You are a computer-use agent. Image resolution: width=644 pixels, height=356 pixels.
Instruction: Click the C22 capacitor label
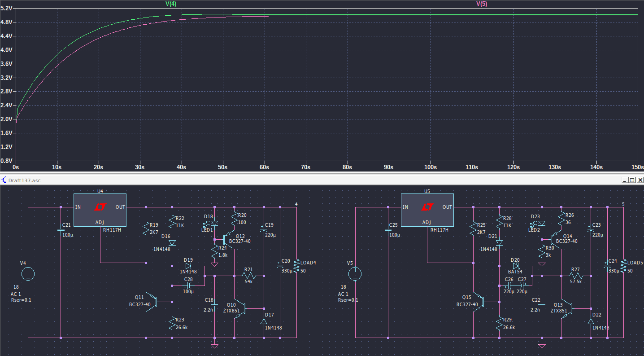click(x=536, y=299)
